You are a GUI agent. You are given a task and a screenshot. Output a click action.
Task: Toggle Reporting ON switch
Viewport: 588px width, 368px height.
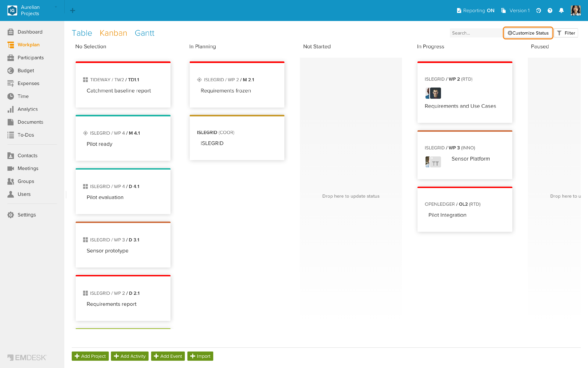[x=475, y=10]
